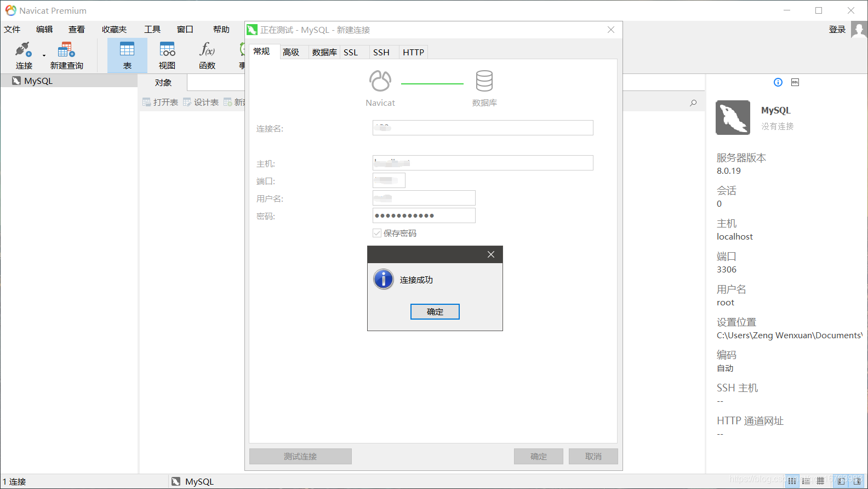Viewport: 868px width, 489px height.
Task: Click 登录 login link
Action: click(x=837, y=30)
